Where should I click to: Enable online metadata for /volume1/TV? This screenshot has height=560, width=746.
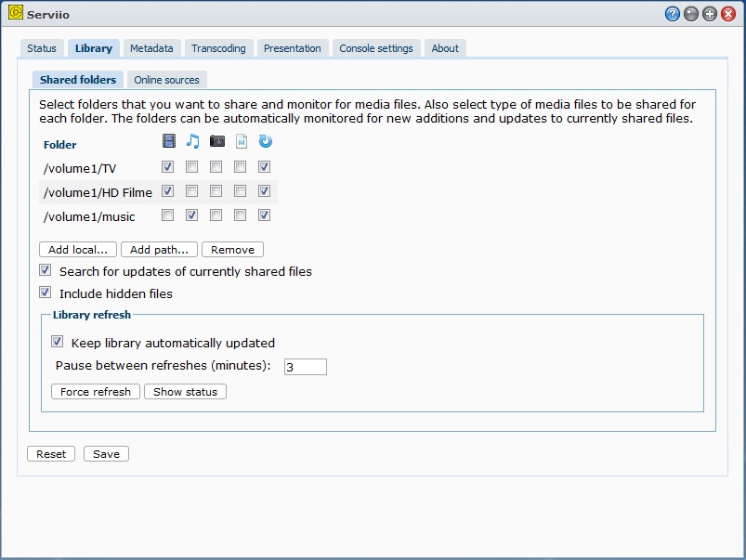pyautogui.click(x=241, y=166)
